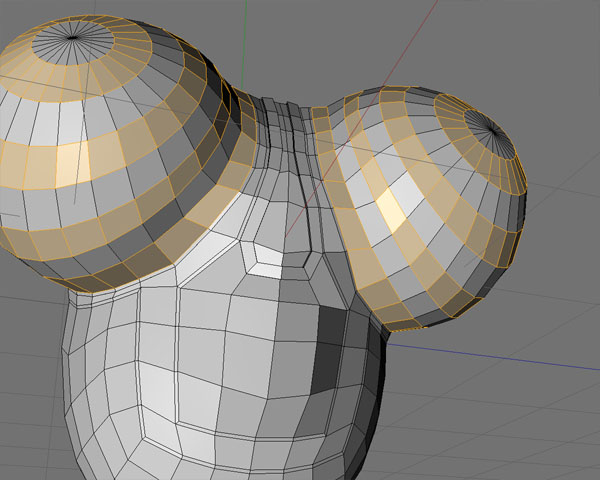Pick the brightest yellow face on right sphere
The height and width of the screenshot is (480, 600).
point(391,209)
